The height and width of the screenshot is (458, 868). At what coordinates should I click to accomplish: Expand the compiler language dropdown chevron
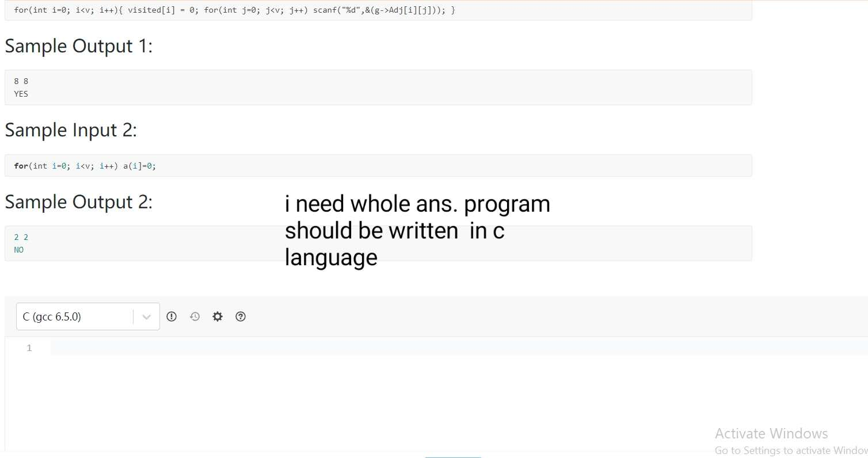[147, 316]
